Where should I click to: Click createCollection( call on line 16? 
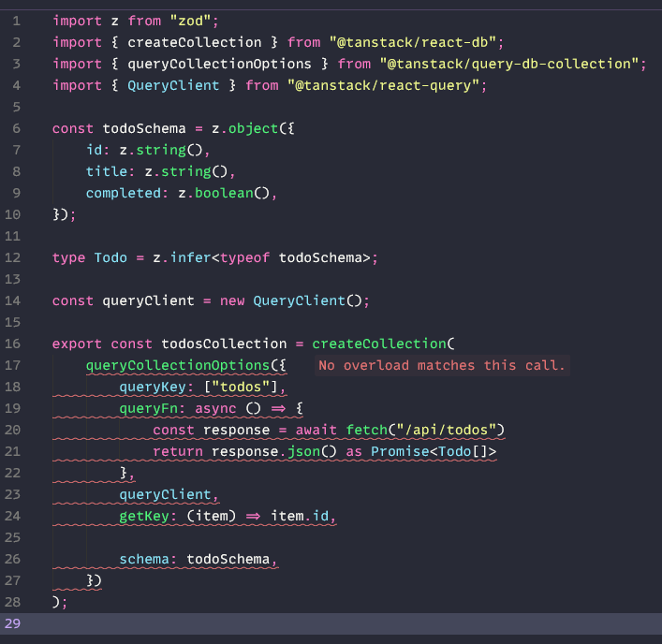click(x=383, y=344)
